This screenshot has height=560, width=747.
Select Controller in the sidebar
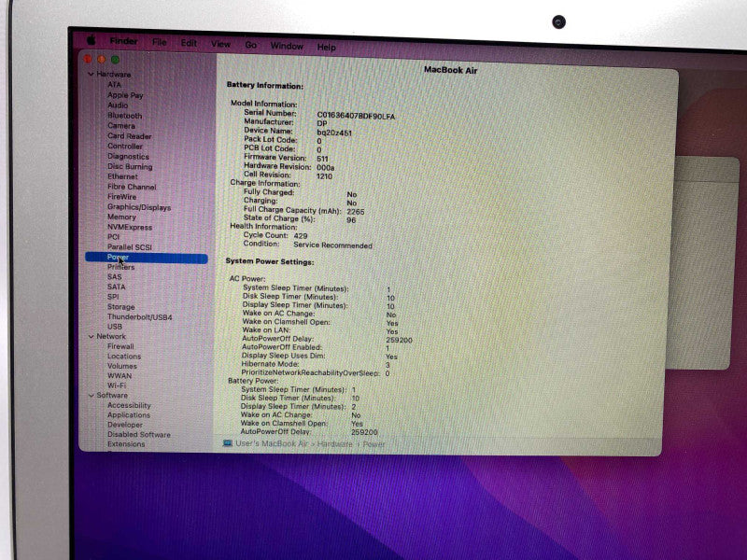[125, 147]
